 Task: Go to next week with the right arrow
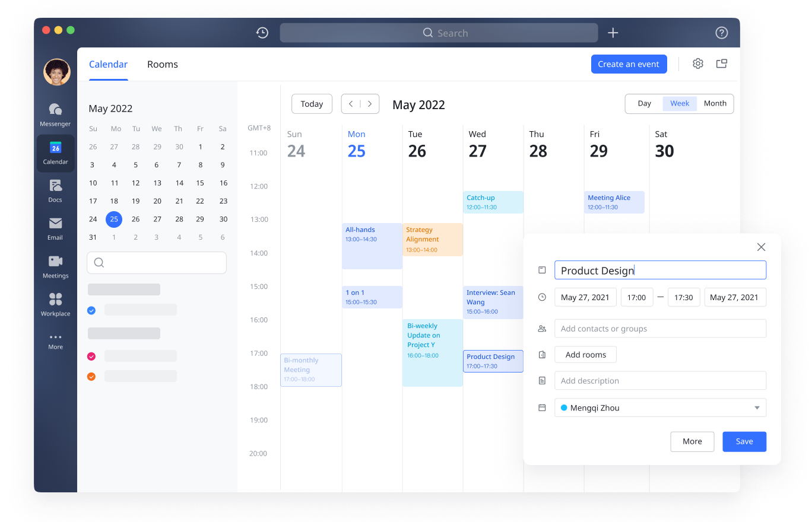pos(370,103)
